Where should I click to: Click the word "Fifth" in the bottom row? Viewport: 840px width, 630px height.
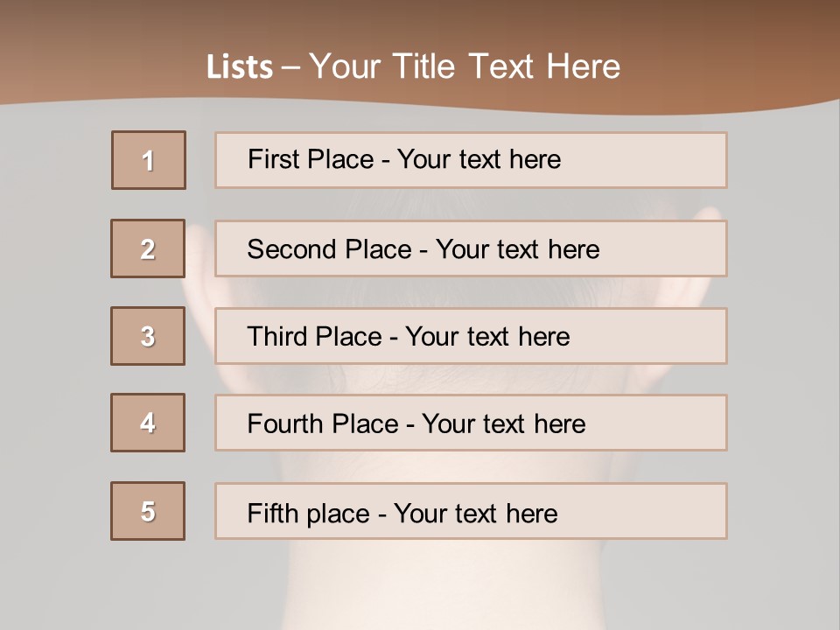(x=272, y=513)
